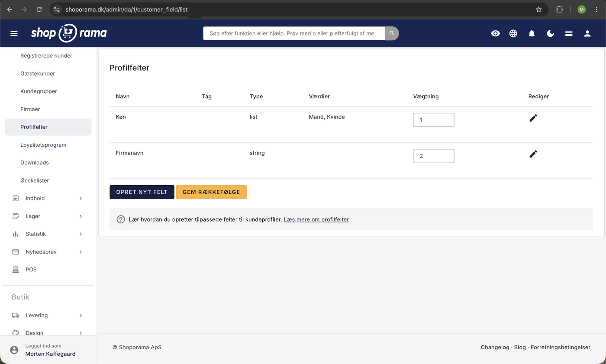The height and width of the screenshot is (364, 606).
Task: Open the notifications bell
Action: (532, 33)
